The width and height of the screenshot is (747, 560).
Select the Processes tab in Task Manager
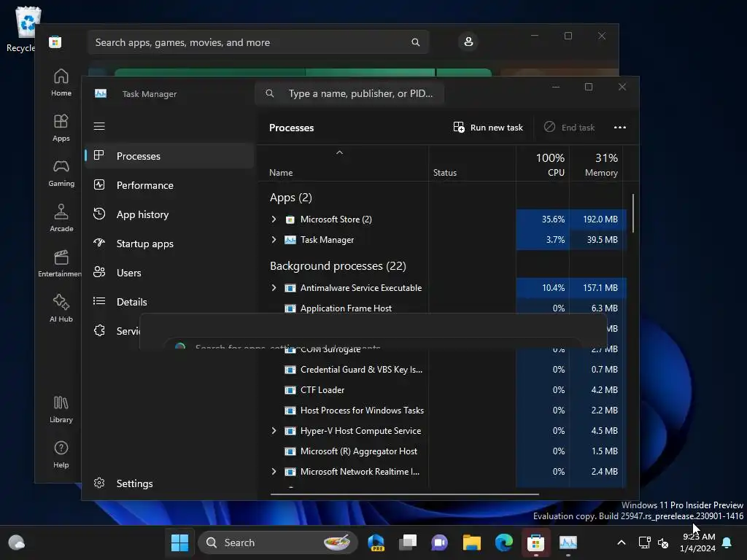(x=169, y=156)
